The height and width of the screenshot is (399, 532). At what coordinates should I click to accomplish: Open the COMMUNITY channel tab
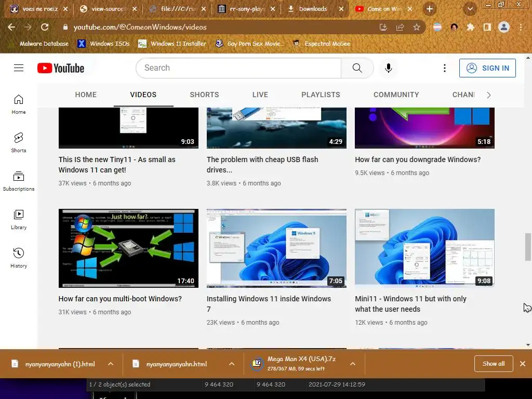tap(396, 95)
